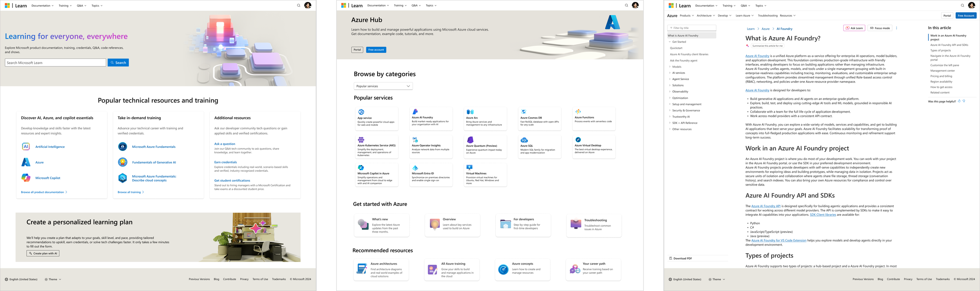Open the Popular services category dropdown
This screenshot has height=291, width=980.
tap(383, 86)
